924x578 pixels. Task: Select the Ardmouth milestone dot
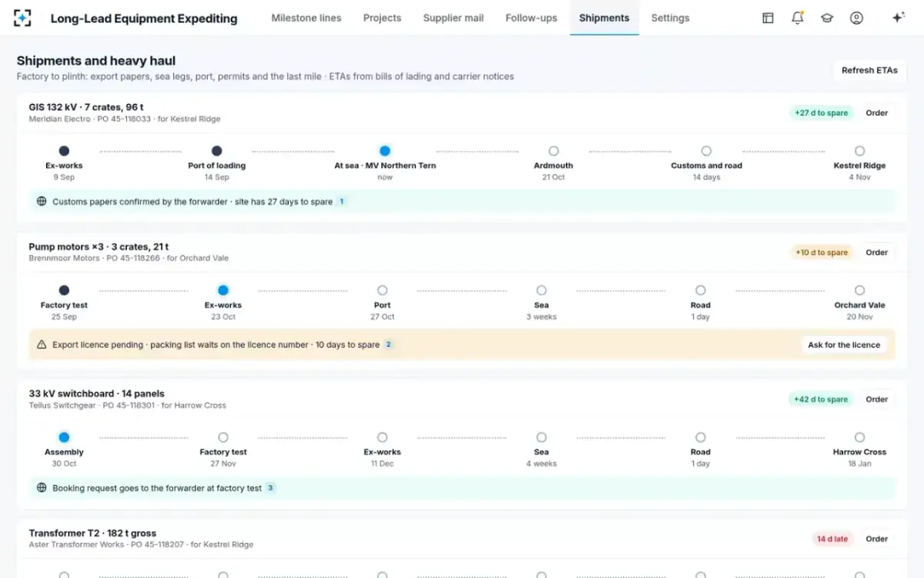[x=554, y=151]
